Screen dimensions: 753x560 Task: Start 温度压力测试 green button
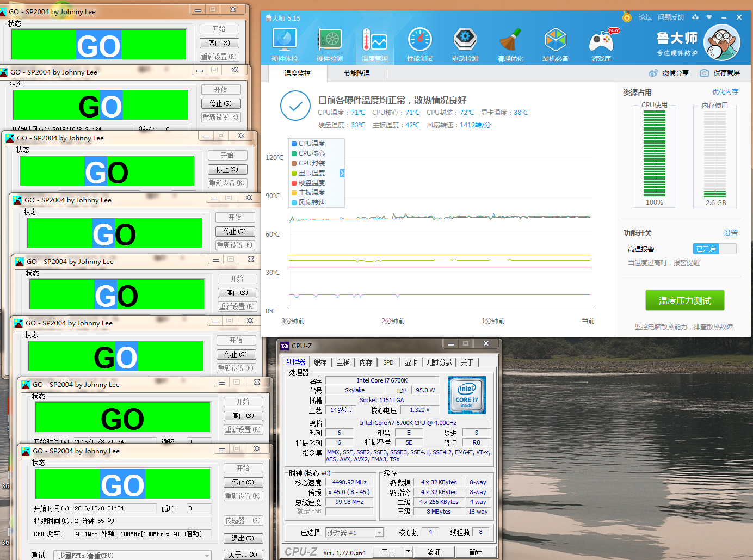click(x=685, y=300)
